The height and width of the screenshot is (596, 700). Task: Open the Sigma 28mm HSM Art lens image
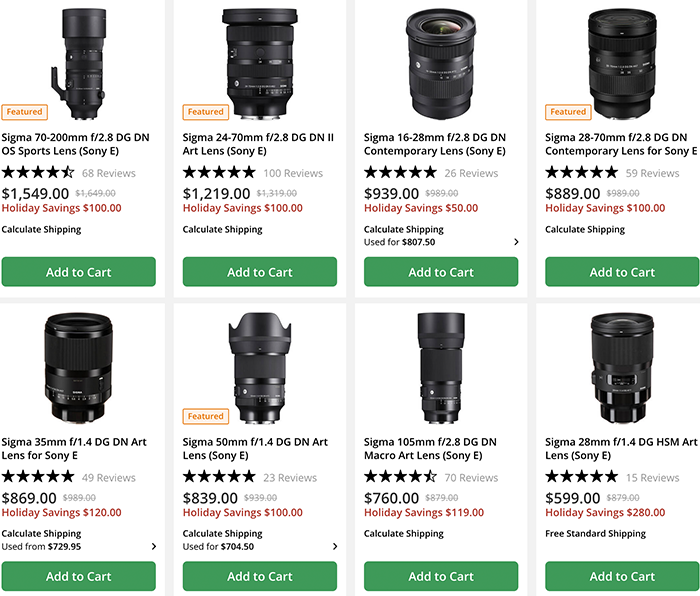(x=622, y=367)
